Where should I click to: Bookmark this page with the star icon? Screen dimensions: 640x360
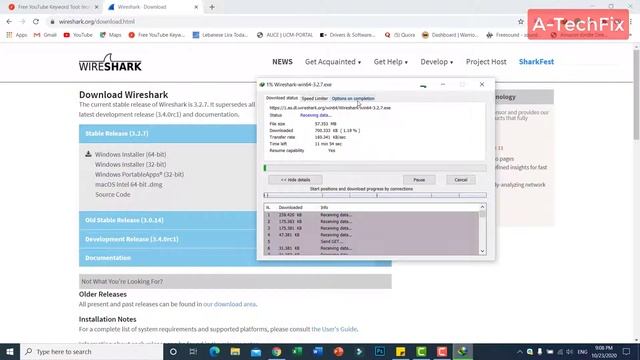click(x=520, y=22)
